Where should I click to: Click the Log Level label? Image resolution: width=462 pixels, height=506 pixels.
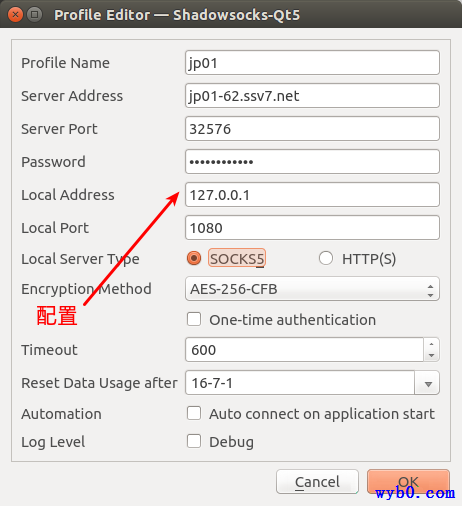[53, 442]
